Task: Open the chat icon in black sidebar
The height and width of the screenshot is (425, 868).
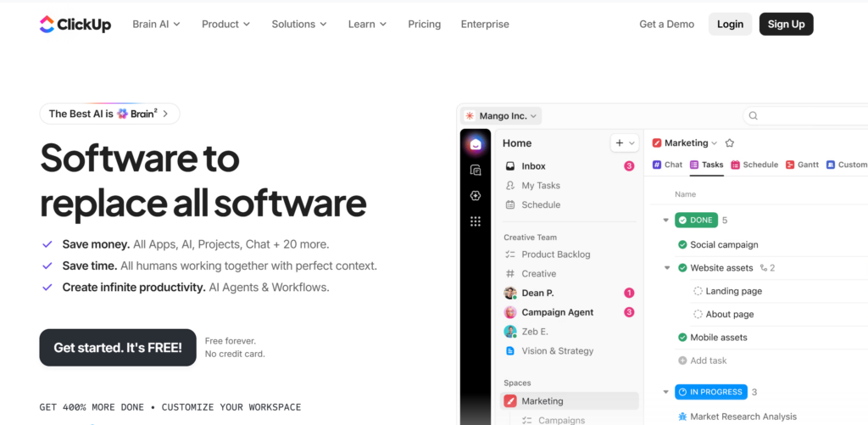Action: coord(476,171)
